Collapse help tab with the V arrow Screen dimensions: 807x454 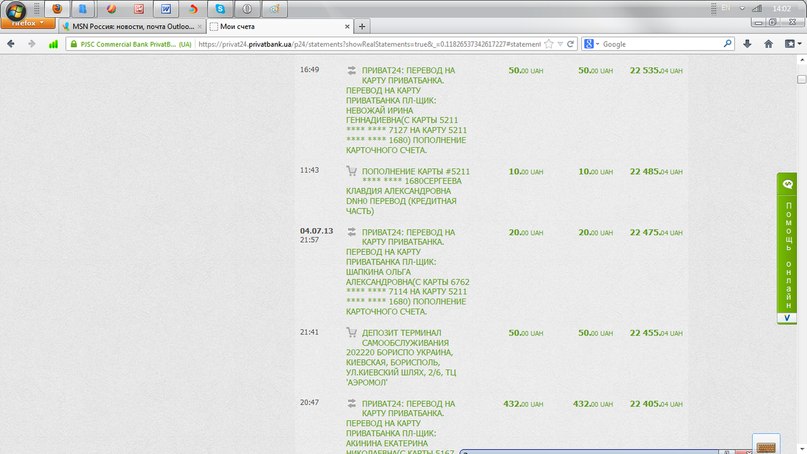click(x=787, y=318)
